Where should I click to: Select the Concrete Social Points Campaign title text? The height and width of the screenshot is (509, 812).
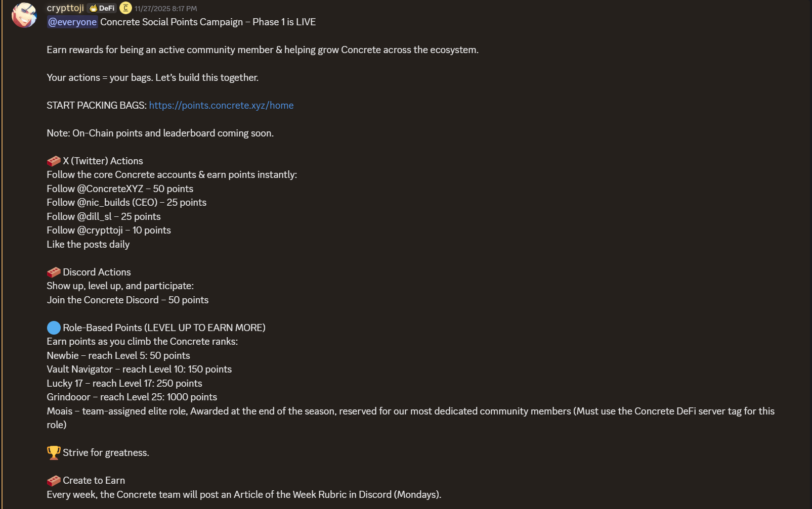[x=207, y=22]
